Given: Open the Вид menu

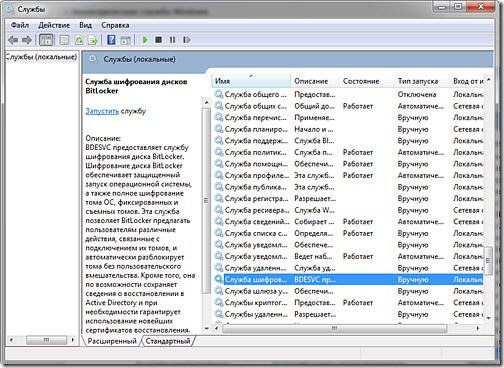Looking at the screenshot, I should (86, 25).
